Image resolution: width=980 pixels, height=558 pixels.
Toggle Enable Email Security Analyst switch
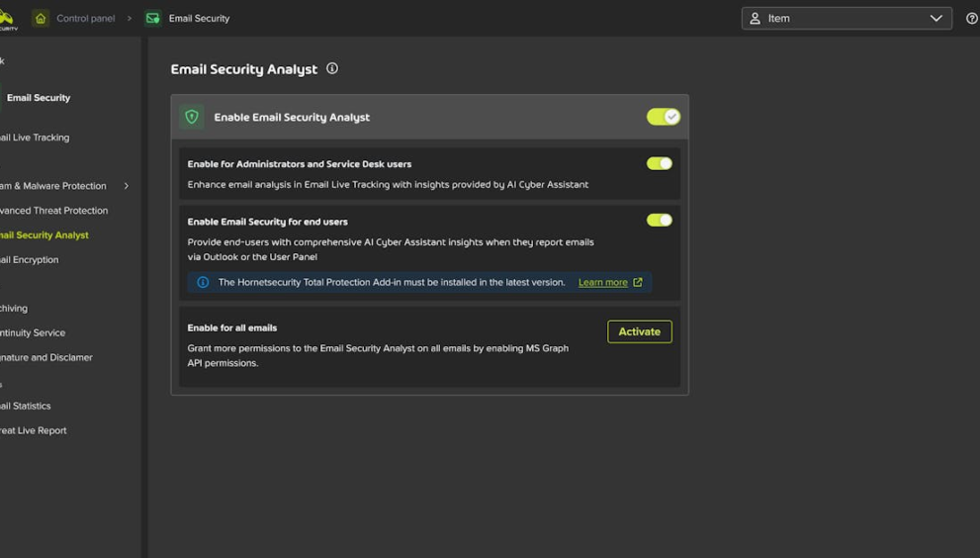pyautogui.click(x=664, y=117)
